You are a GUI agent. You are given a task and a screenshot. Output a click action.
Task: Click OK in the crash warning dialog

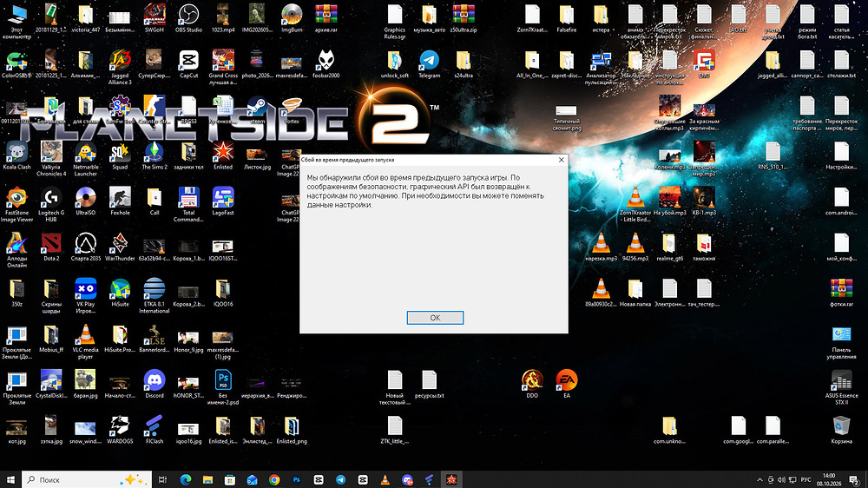click(435, 318)
